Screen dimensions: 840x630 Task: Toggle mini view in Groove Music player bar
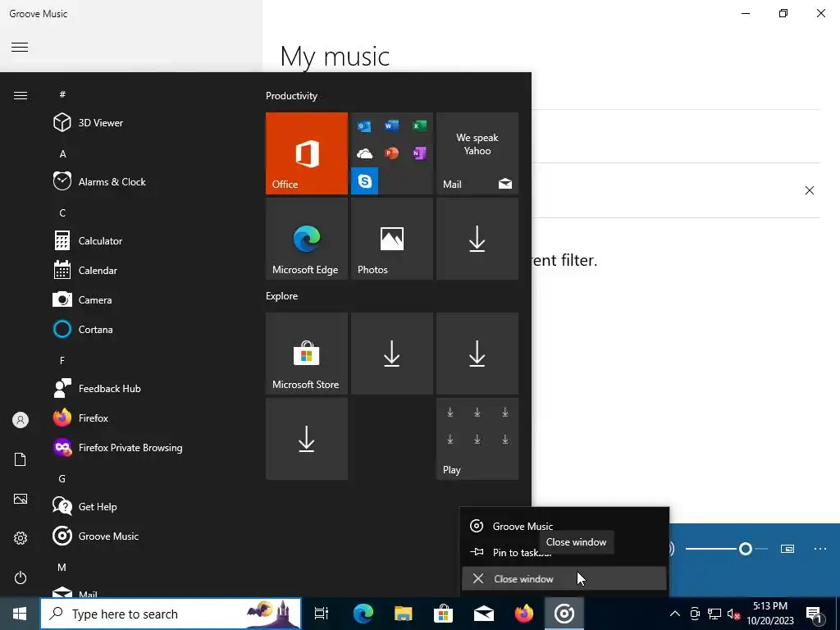pos(787,549)
